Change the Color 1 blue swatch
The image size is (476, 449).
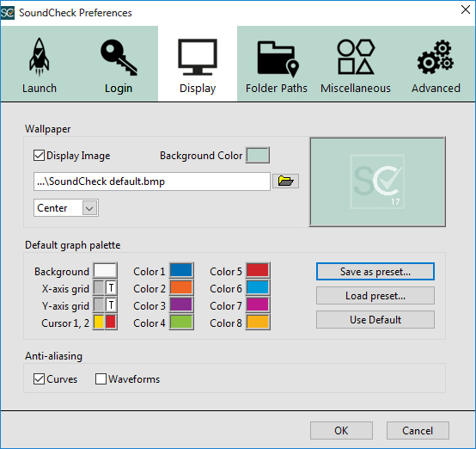click(181, 270)
